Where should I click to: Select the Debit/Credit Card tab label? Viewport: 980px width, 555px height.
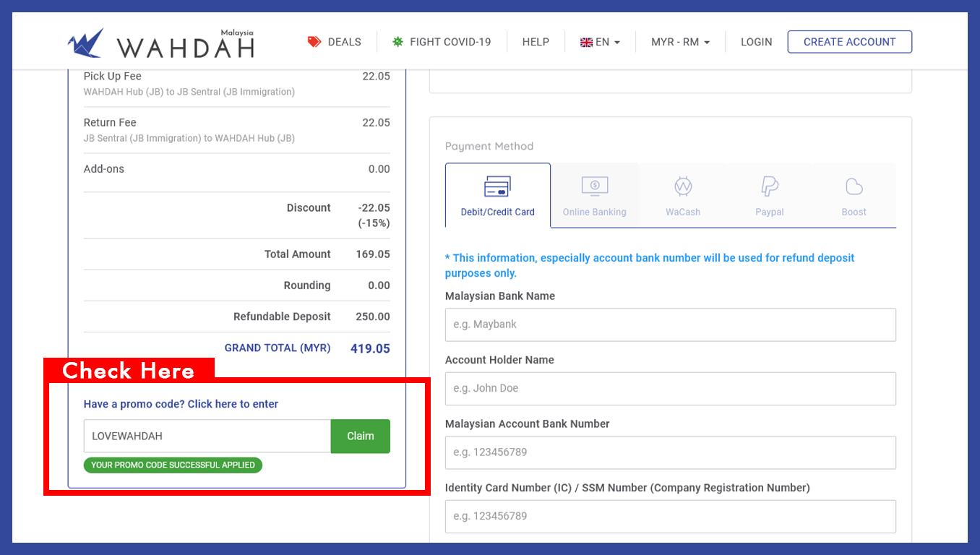[x=498, y=212]
